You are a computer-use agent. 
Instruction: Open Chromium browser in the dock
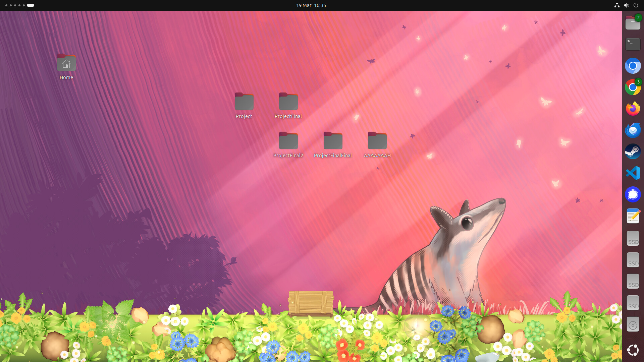(633, 66)
